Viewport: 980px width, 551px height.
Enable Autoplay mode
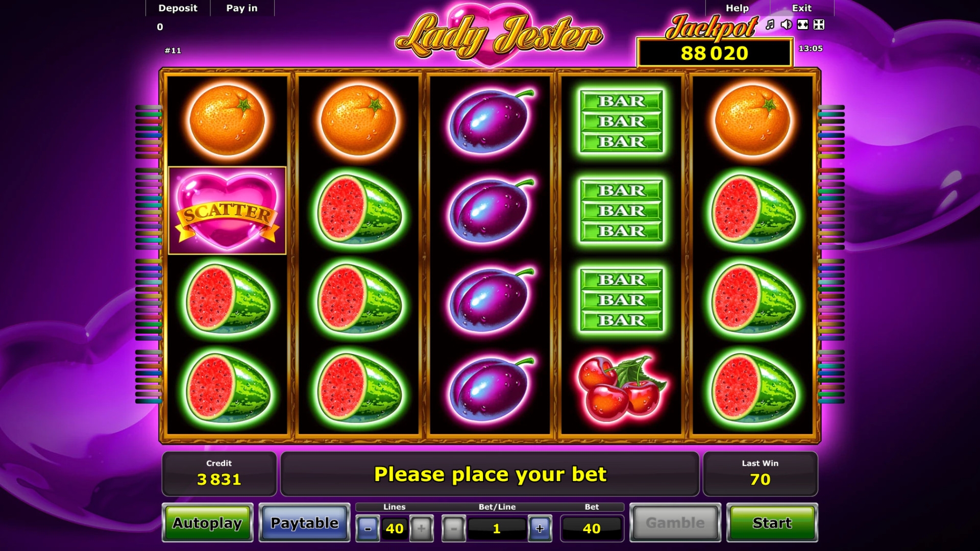(x=207, y=522)
